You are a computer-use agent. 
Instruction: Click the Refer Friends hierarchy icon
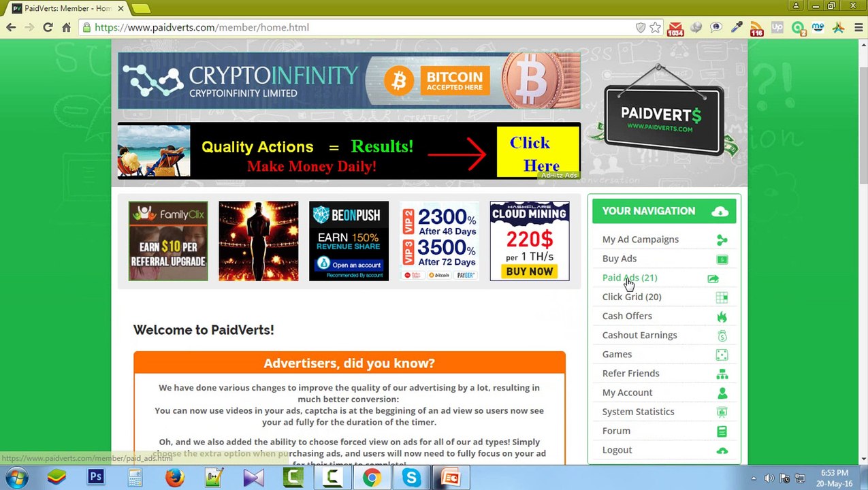pos(722,374)
